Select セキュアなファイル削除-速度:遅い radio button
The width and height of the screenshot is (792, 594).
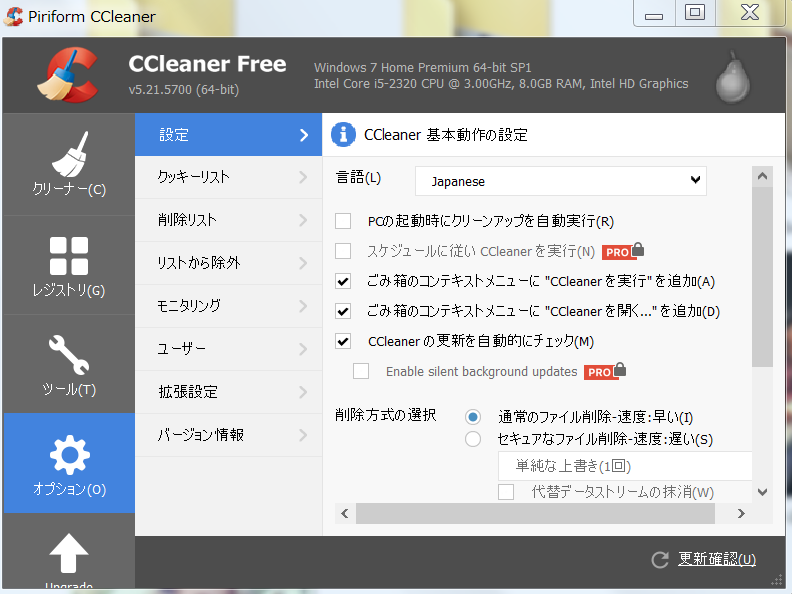(473, 439)
